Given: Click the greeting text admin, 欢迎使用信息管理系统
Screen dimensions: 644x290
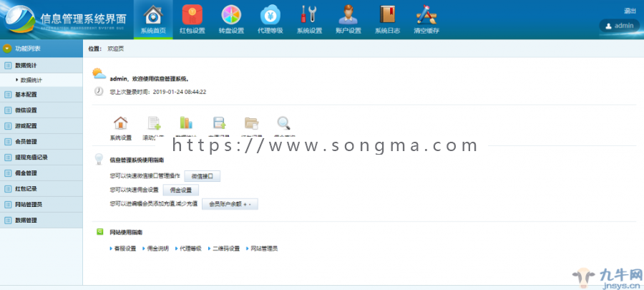Looking at the screenshot, I should click(150, 79).
